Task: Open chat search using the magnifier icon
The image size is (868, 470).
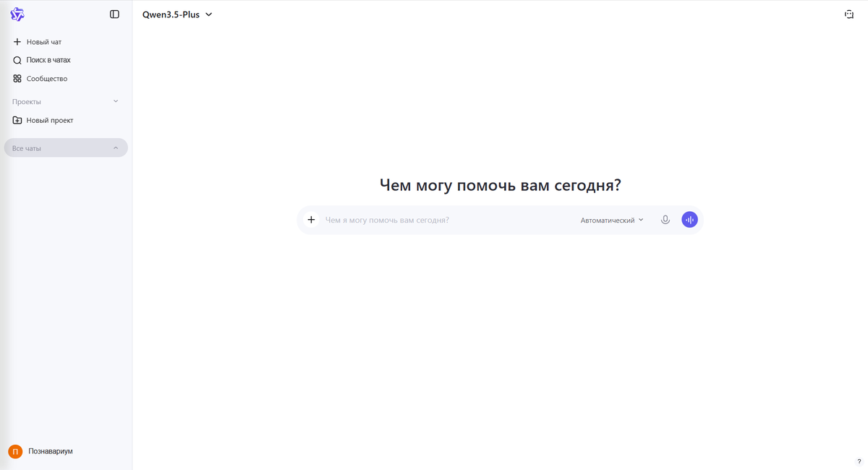Action: click(x=17, y=60)
